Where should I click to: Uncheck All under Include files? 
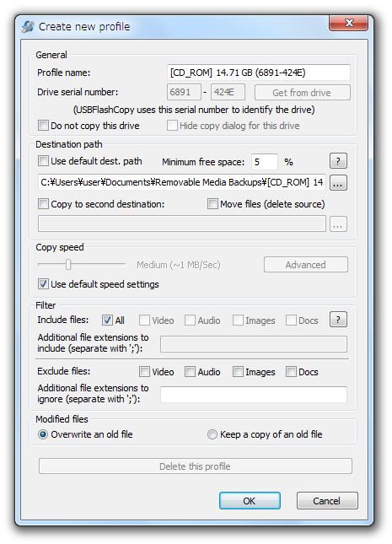click(x=107, y=320)
